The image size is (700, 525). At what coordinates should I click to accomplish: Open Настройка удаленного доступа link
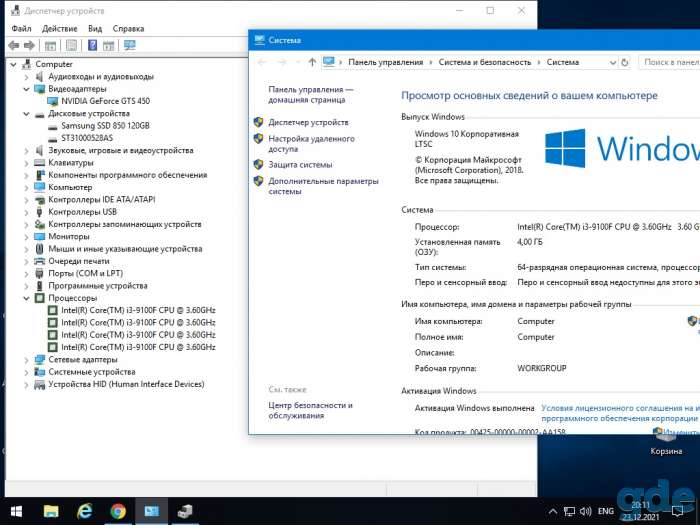pyautogui.click(x=312, y=144)
